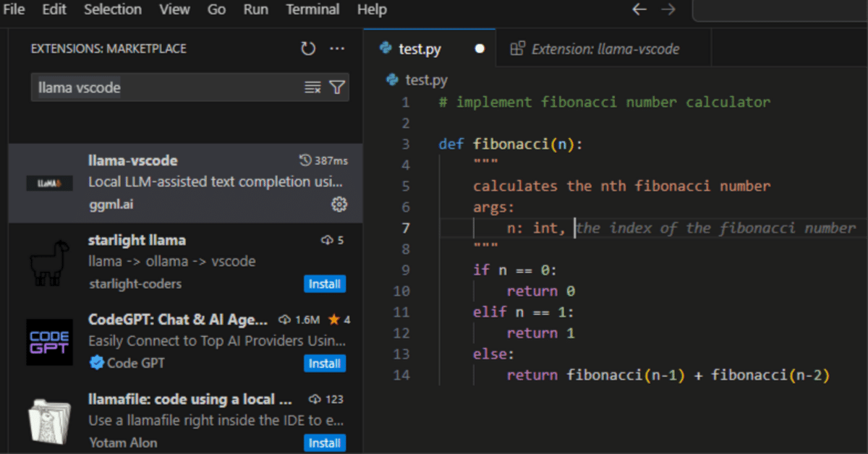Open More Actions in Extensions panel
Screen dimensions: 868x454
tap(337, 48)
